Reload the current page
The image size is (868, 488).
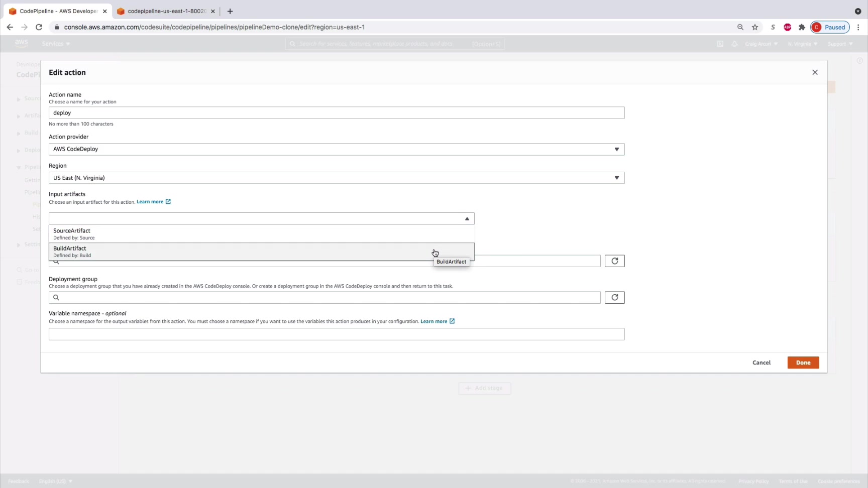39,27
